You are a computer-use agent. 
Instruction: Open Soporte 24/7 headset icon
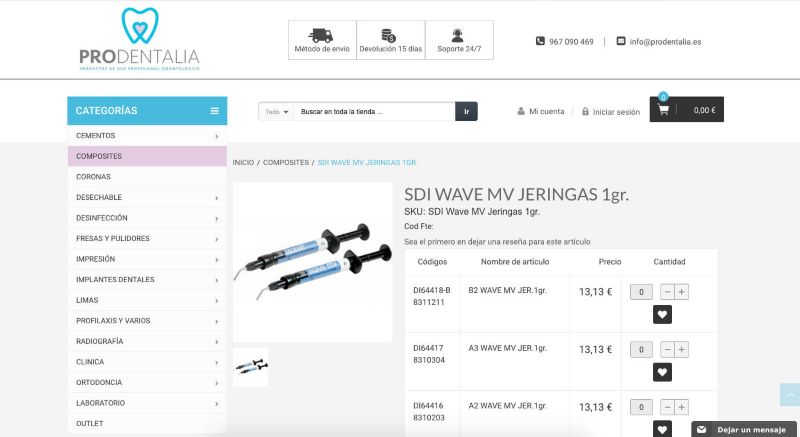tap(458, 35)
